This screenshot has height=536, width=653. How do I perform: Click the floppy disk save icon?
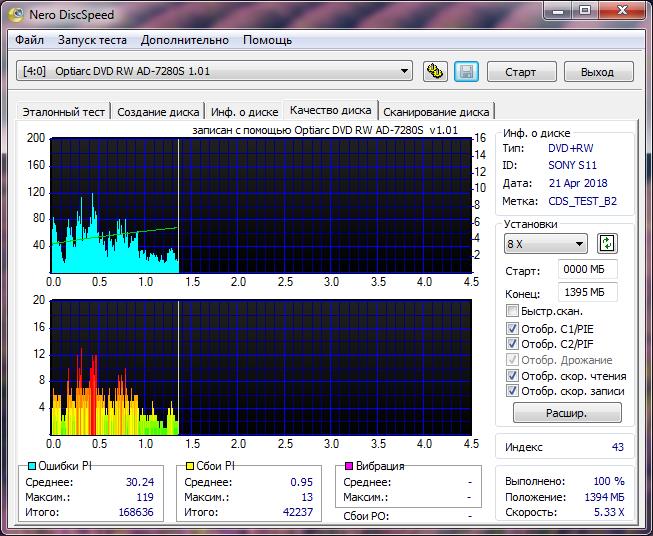465,71
